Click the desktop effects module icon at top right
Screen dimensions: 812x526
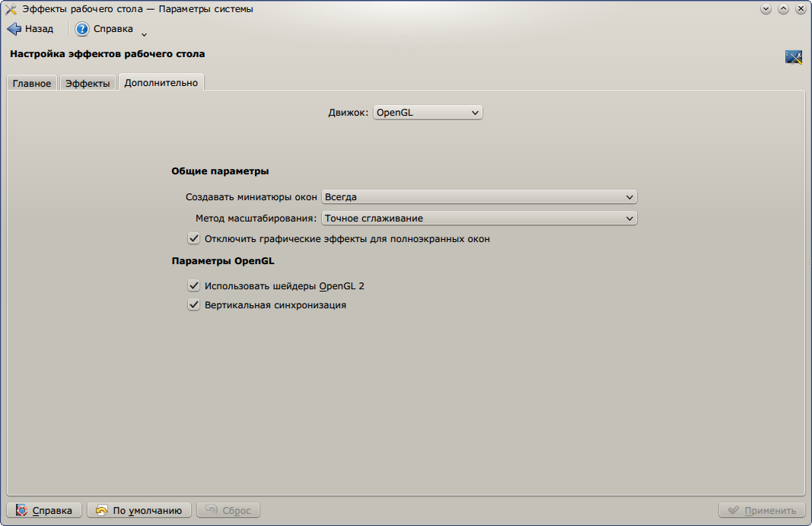tap(794, 57)
